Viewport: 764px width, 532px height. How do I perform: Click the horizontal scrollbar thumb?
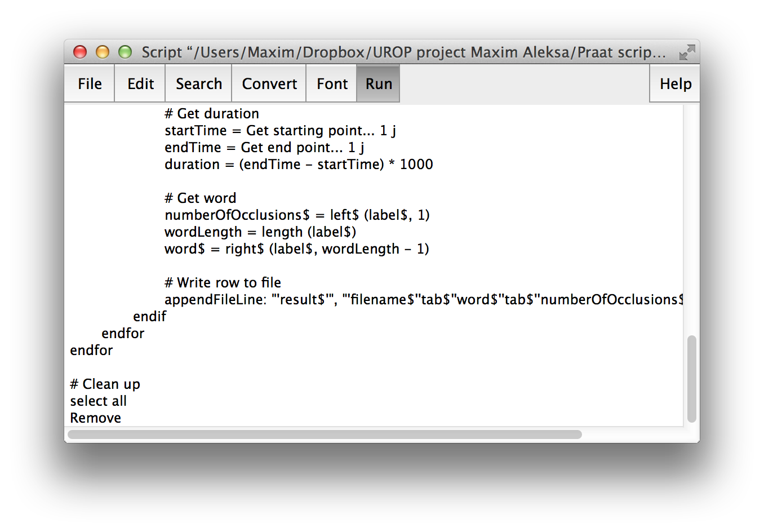click(325, 435)
